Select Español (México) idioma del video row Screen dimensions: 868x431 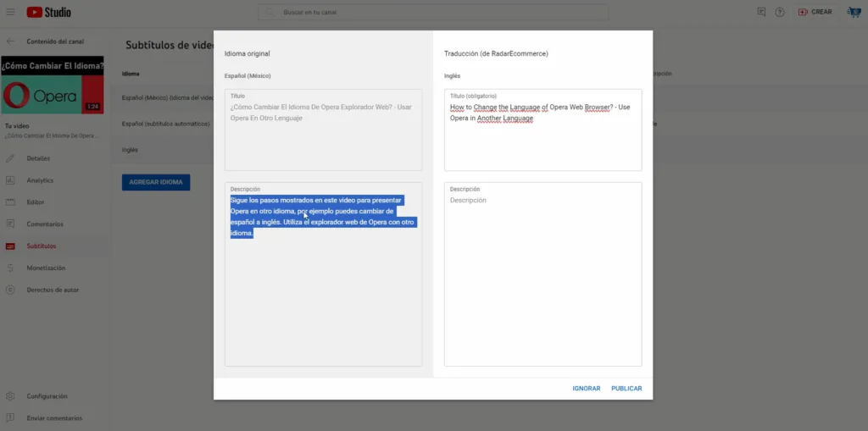click(x=162, y=98)
